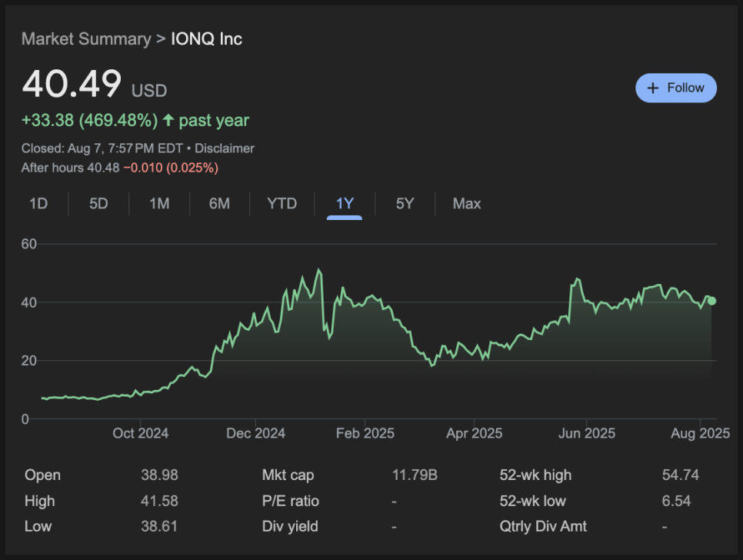Click the After hours 40.48 text
The height and width of the screenshot is (560, 743).
pyautogui.click(x=70, y=168)
